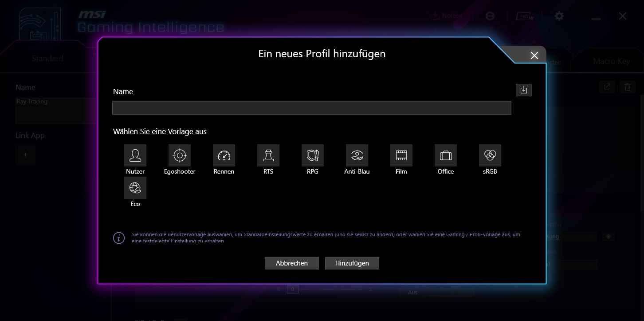Select the RTS chess piece template

(x=268, y=155)
